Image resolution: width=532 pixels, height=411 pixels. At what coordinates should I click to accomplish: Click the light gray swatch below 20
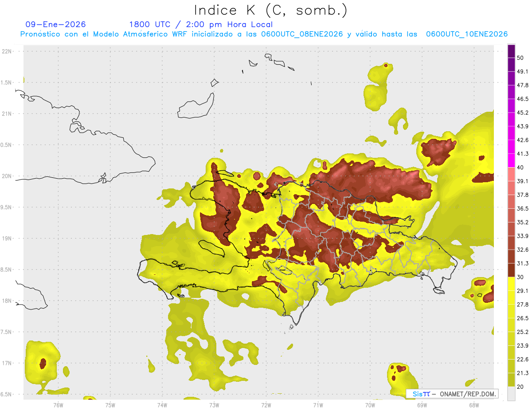coord(511,393)
